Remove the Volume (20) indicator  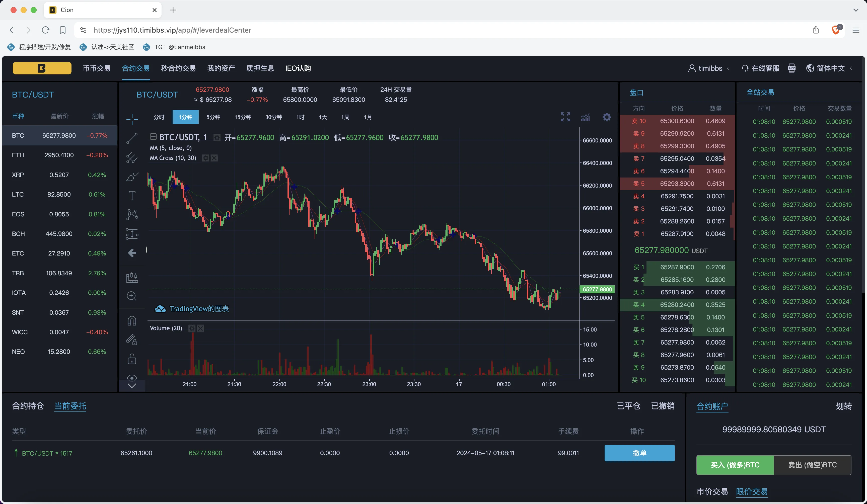point(201,328)
